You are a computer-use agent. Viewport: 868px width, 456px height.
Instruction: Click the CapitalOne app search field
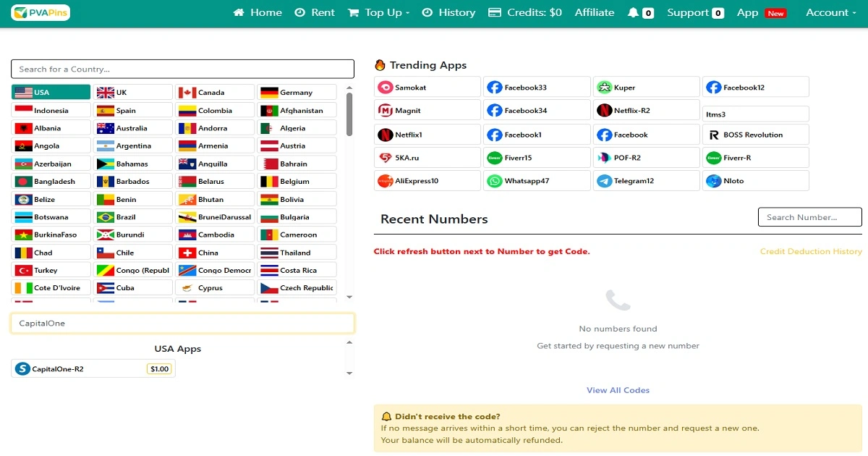tap(182, 323)
